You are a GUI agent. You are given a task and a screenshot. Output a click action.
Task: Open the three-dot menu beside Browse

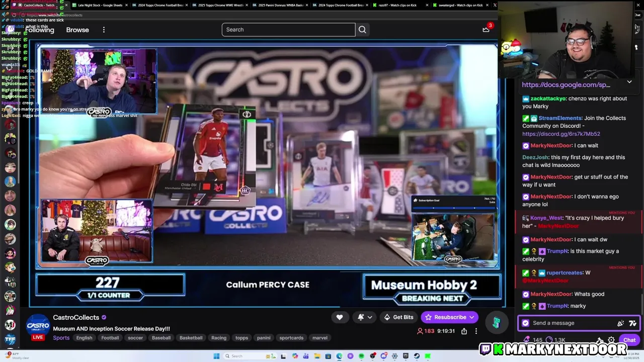[104, 30]
